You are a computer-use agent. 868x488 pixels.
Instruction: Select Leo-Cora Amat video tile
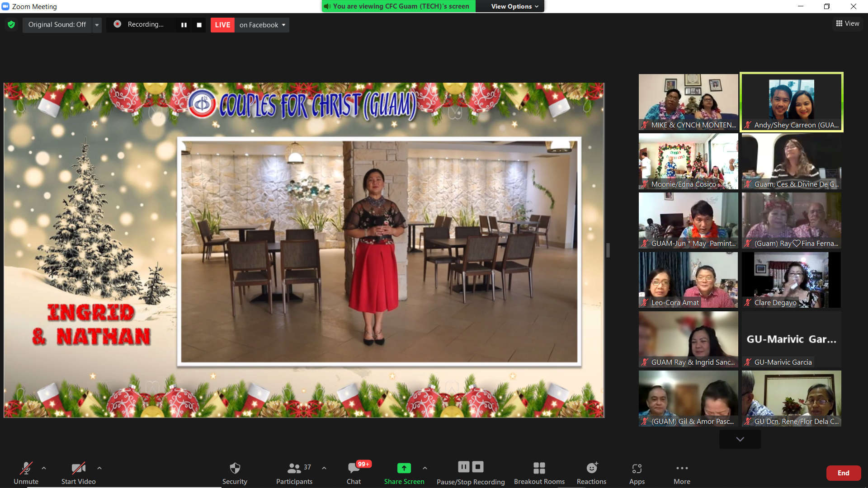tap(688, 280)
